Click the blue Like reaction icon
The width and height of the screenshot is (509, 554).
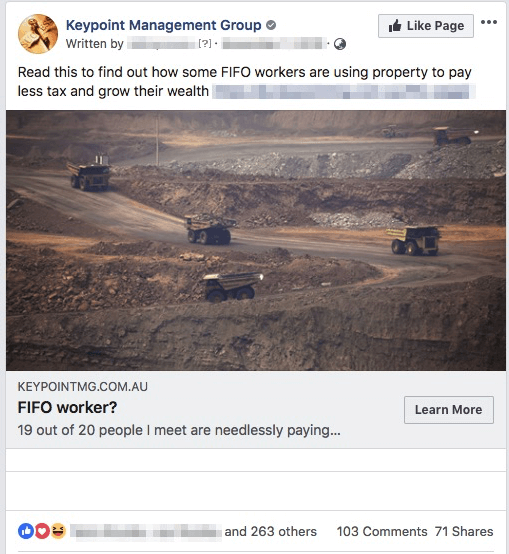pyautogui.click(x=26, y=531)
